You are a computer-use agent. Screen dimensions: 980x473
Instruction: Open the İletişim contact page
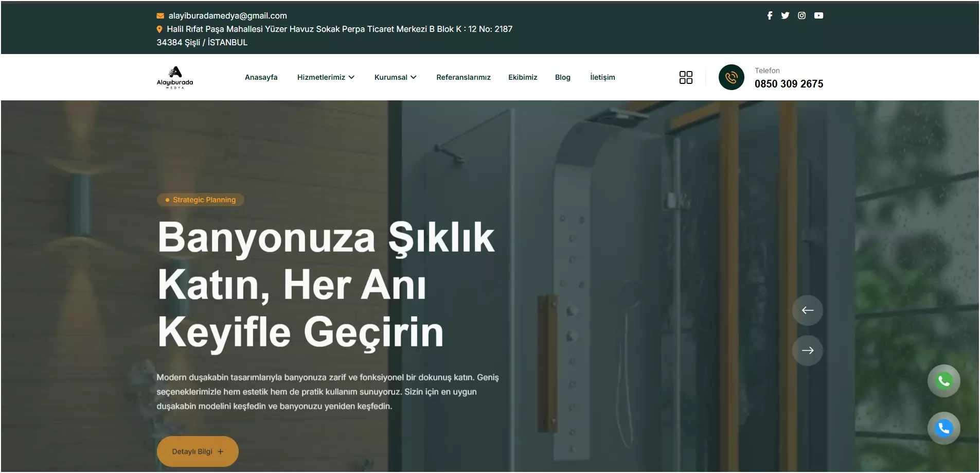pyautogui.click(x=602, y=77)
